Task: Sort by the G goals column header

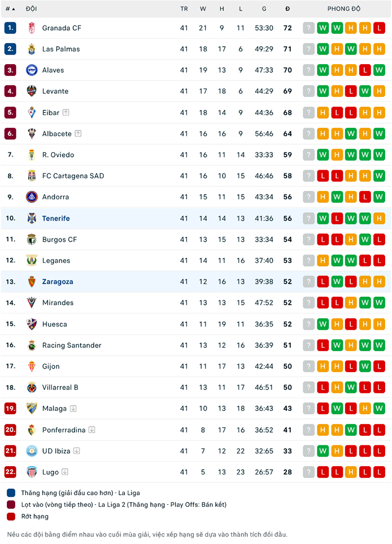Action: pyautogui.click(x=264, y=8)
